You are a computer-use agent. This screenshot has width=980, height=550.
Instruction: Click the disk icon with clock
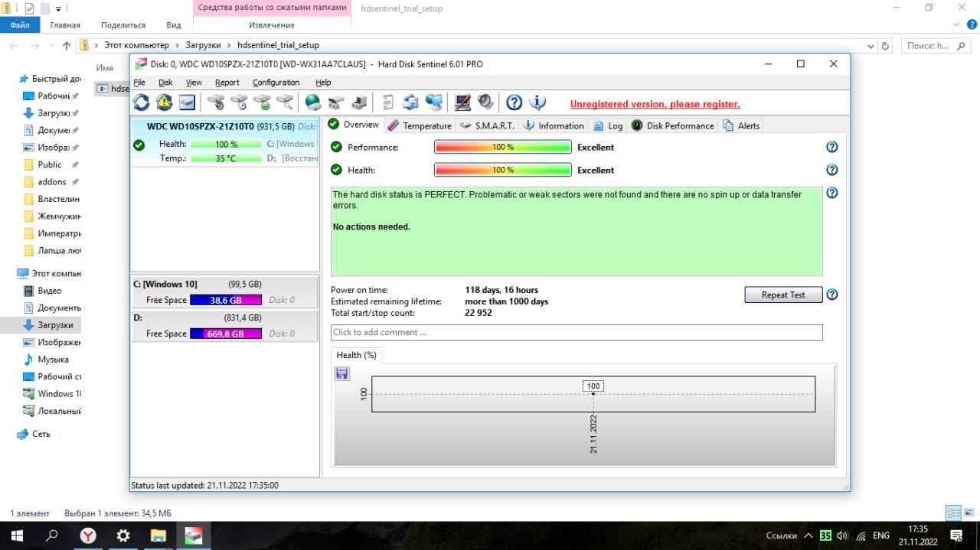(239, 103)
